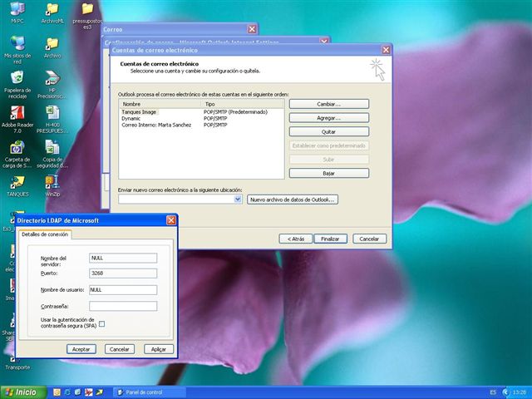Image resolution: width=532 pixels, height=399 pixels.
Task: Select Detalles de conexión tab
Action: 45,234
